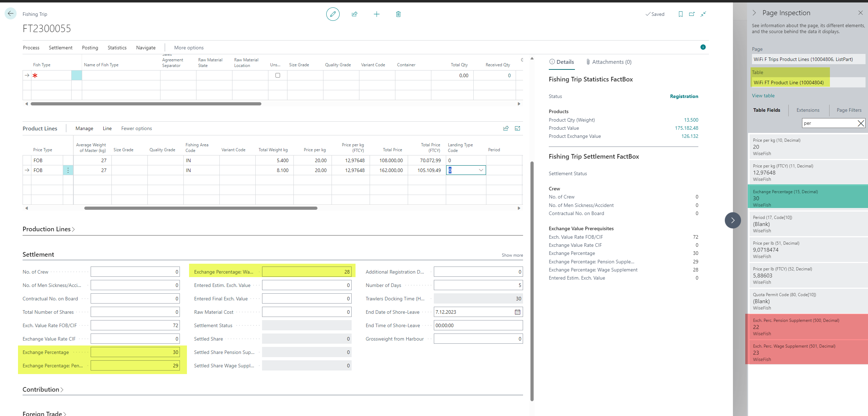Click the plus icon to create new

(x=376, y=14)
